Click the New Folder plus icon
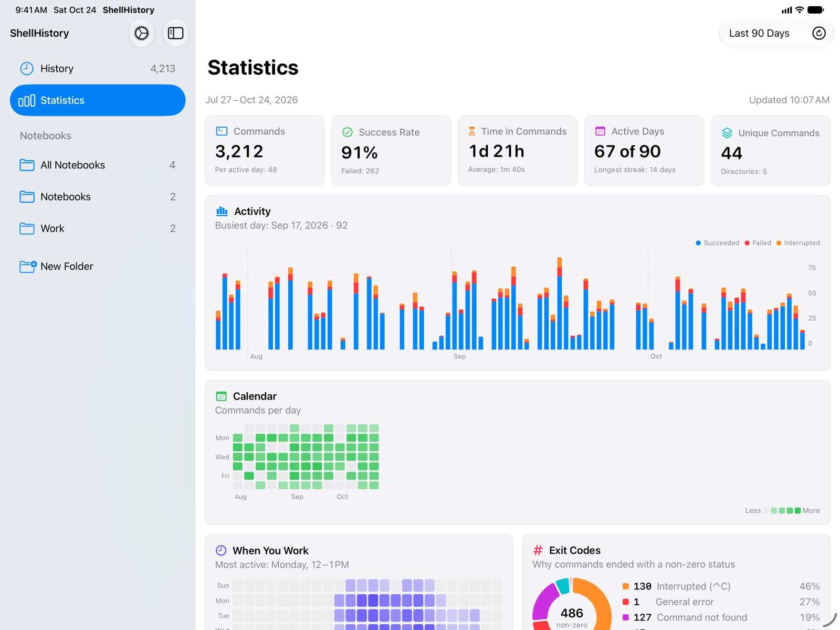 coord(28,266)
